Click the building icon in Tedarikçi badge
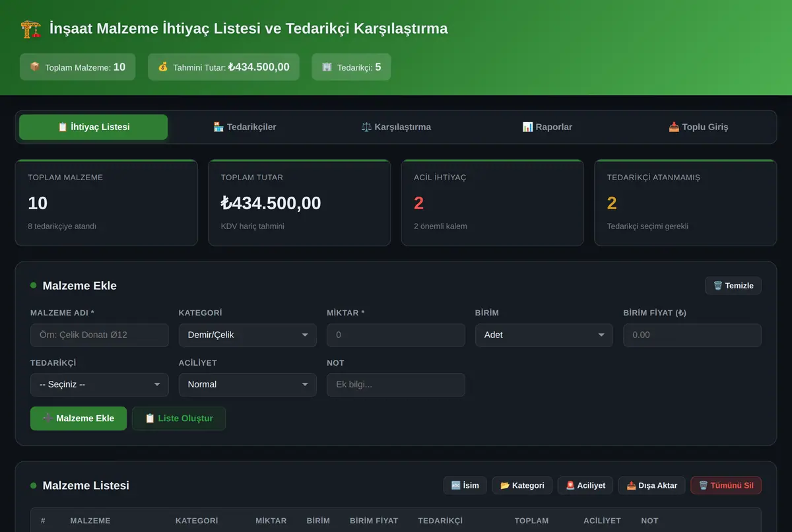The height and width of the screenshot is (532, 792). tap(327, 67)
